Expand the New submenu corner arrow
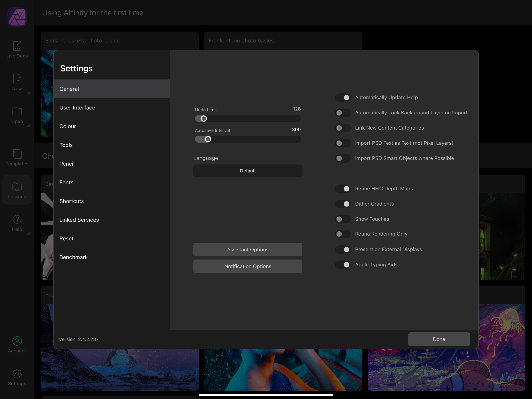 click(28, 93)
